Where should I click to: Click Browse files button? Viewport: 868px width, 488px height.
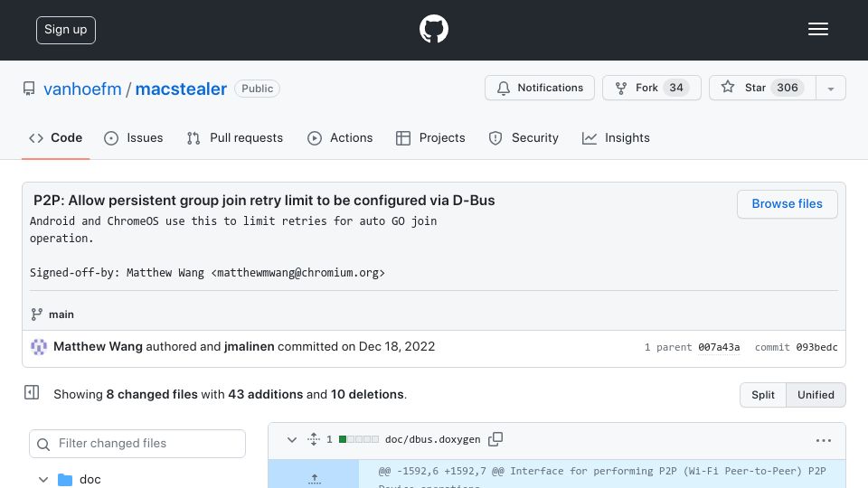(x=787, y=204)
